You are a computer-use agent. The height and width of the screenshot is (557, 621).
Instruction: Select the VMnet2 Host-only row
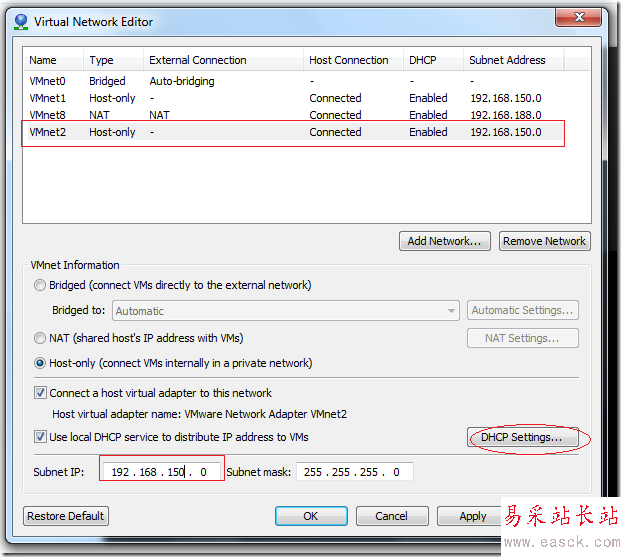pos(295,132)
